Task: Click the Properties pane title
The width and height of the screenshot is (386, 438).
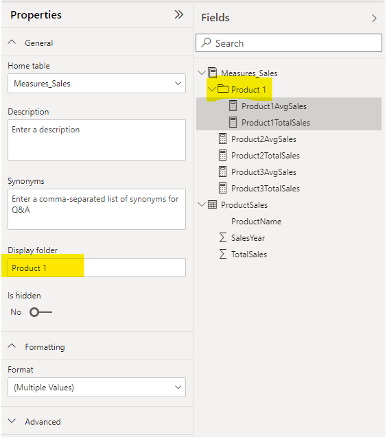Action: [x=36, y=15]
